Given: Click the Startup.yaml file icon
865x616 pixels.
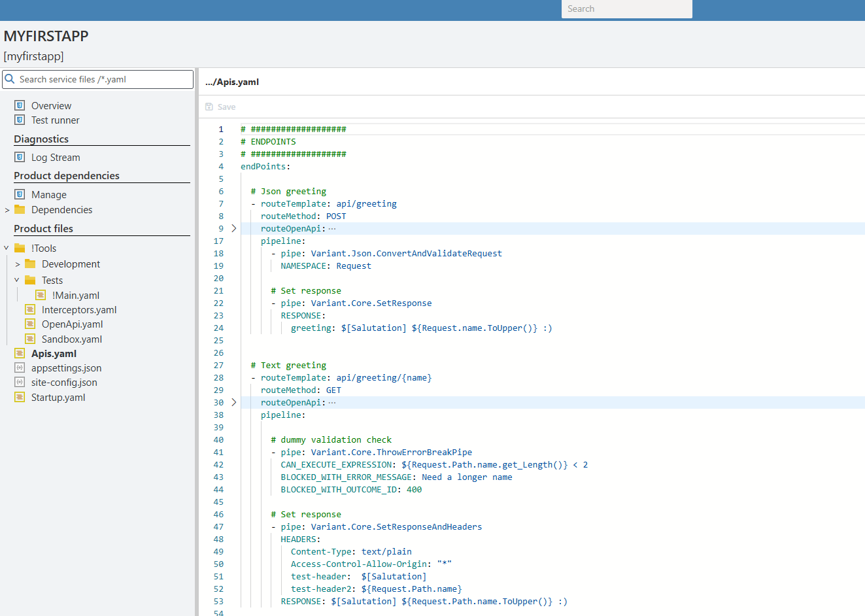Looking at the screenshot, I should tap(20, 397).
